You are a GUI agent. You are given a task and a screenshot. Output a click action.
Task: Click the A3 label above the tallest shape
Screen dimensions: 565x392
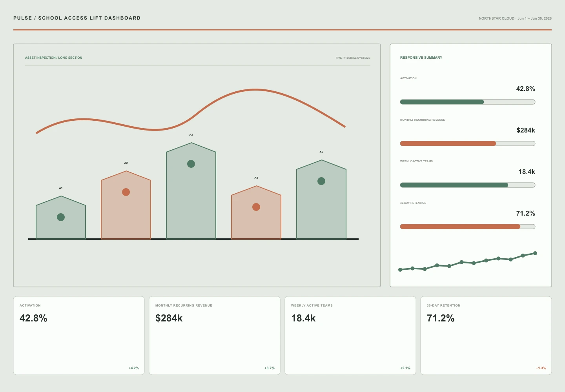[191, 134]
